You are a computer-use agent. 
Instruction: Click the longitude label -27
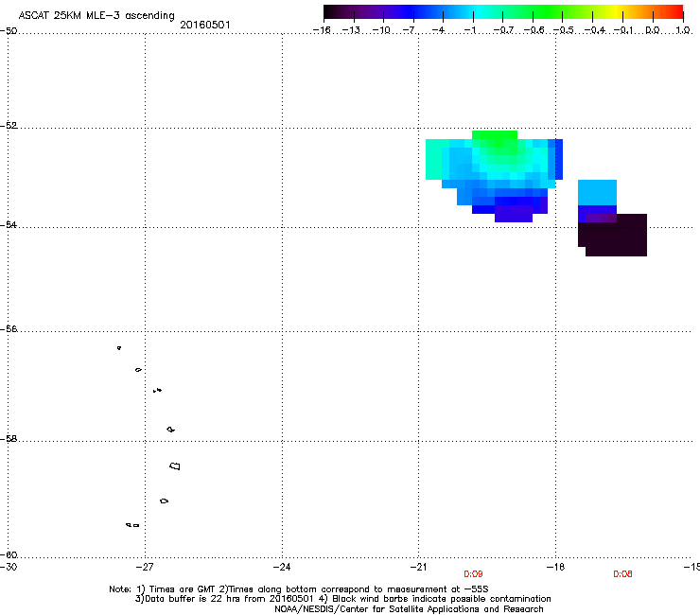click(x=145, y=567)
